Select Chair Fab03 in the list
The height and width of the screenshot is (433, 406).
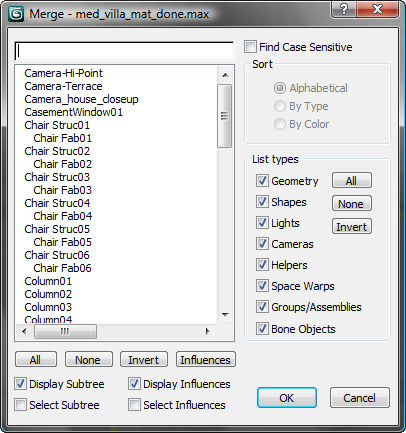click(x=63, y=190)
